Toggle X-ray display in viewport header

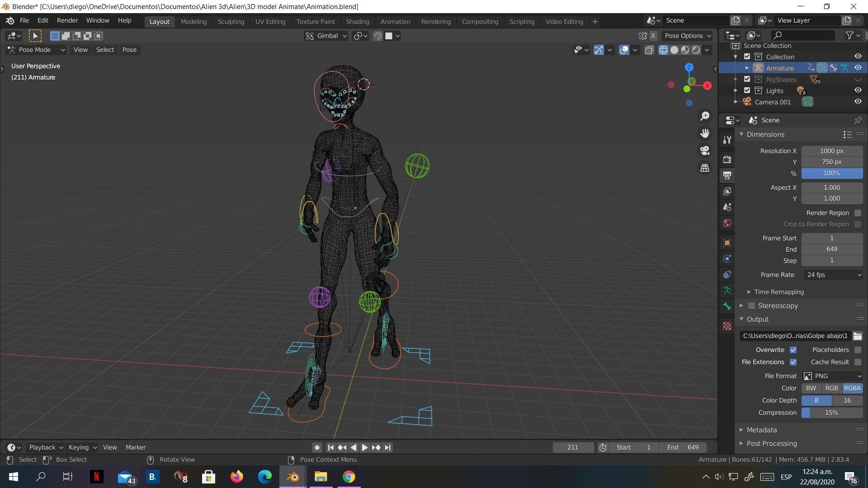point(649,50)
